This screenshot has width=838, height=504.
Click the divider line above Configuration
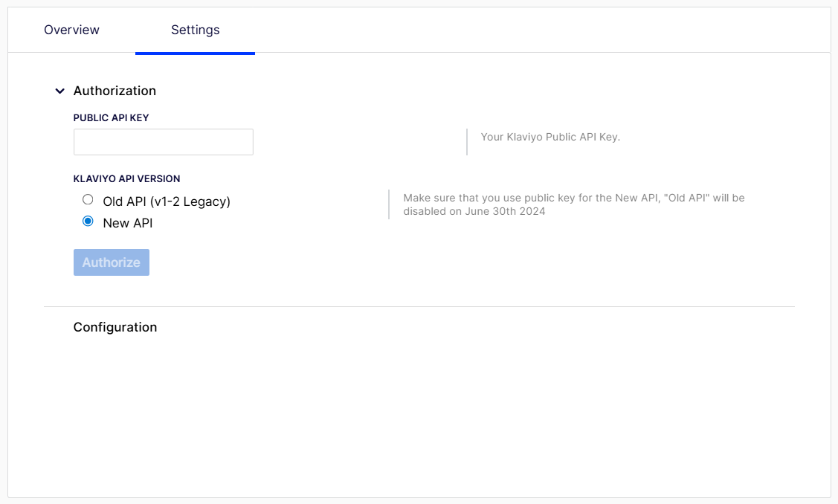419,306
